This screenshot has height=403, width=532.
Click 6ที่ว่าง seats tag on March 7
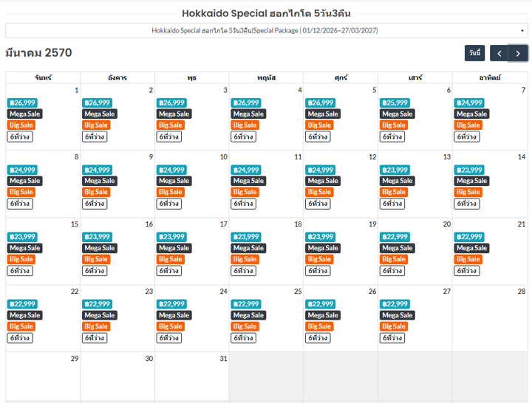coord(467,137)
